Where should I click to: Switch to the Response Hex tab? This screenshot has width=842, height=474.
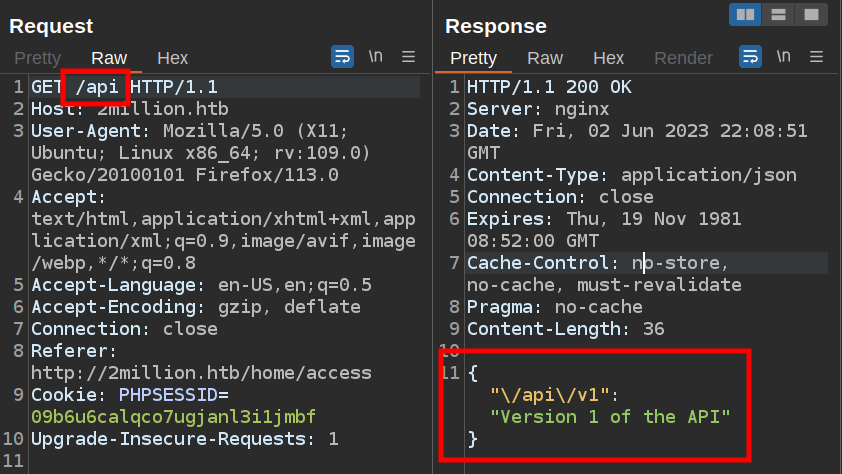(x=608, y=58)
